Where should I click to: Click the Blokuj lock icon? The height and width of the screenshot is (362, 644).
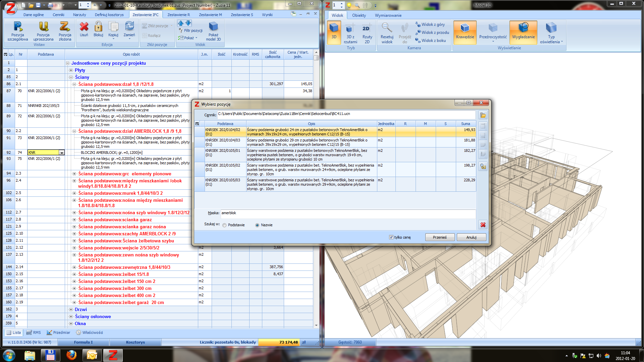tap(98, 29)
